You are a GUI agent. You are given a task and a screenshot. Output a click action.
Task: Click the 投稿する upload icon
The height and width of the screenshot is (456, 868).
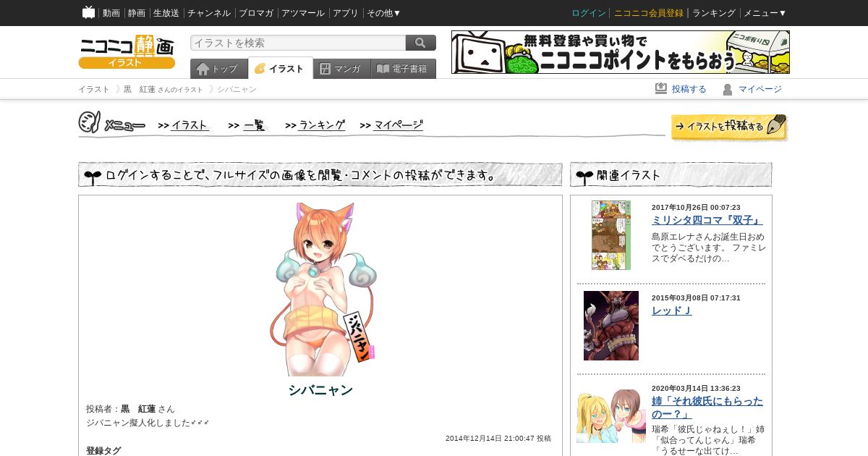661,88
